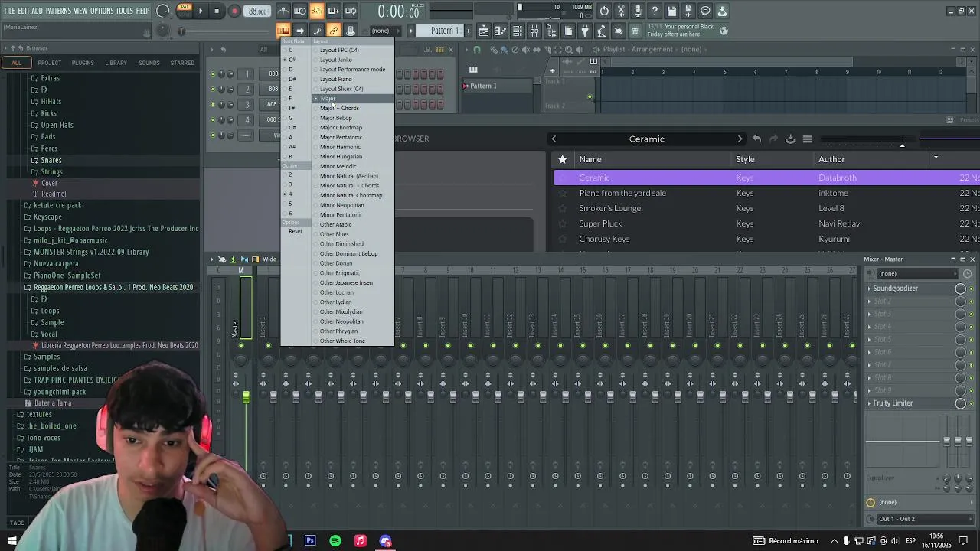Sort presets by Style column

point(745,159)
